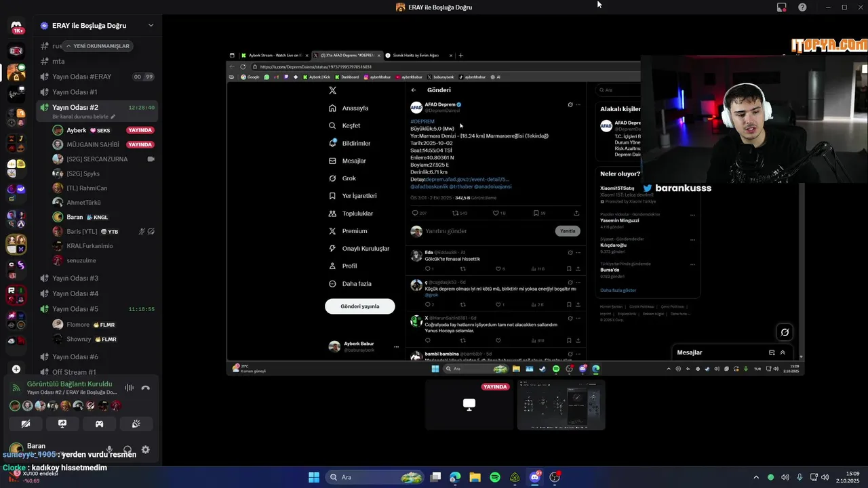
Task: Open Windows Start menu
Action: [x=314, y=477]
